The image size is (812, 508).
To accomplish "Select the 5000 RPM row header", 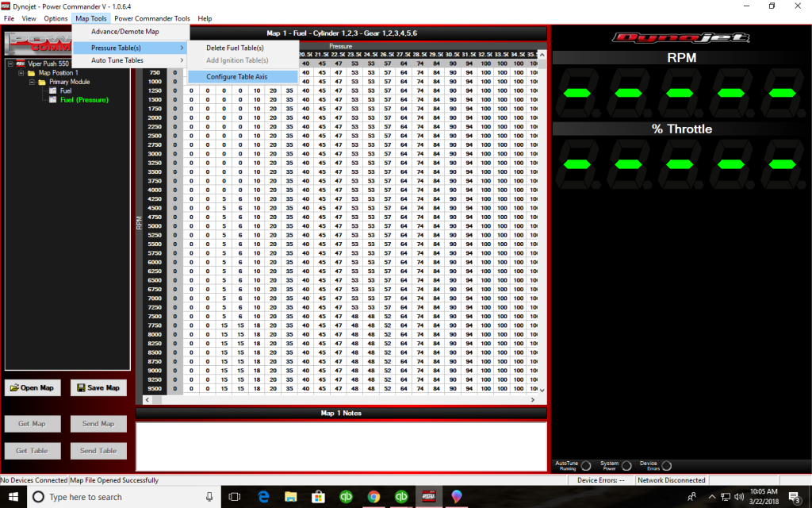I will coord(155,226).
